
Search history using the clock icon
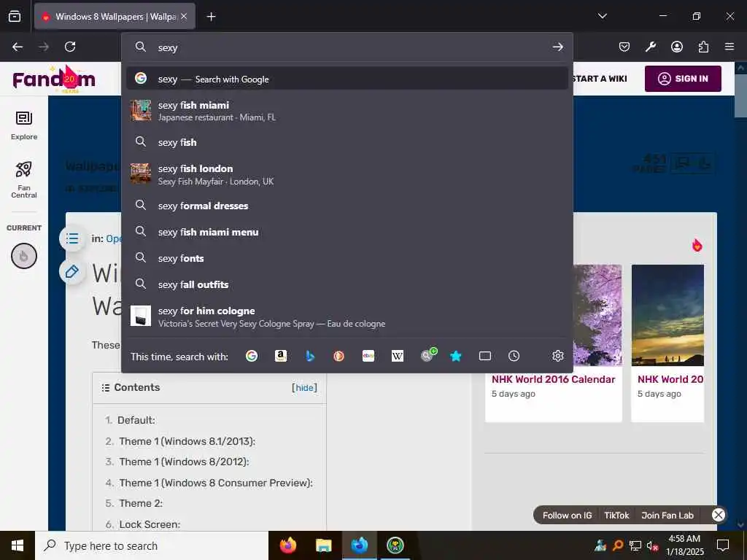(514, 356)
